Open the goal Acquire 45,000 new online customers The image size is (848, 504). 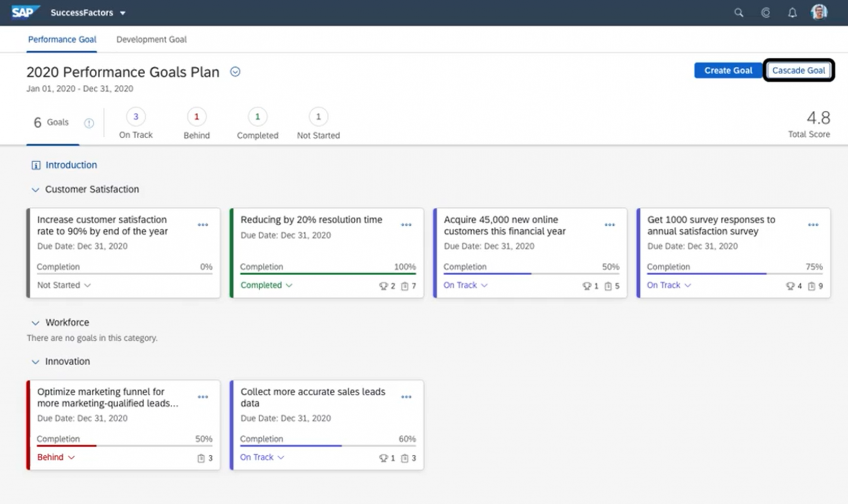[x=505, y=225]
